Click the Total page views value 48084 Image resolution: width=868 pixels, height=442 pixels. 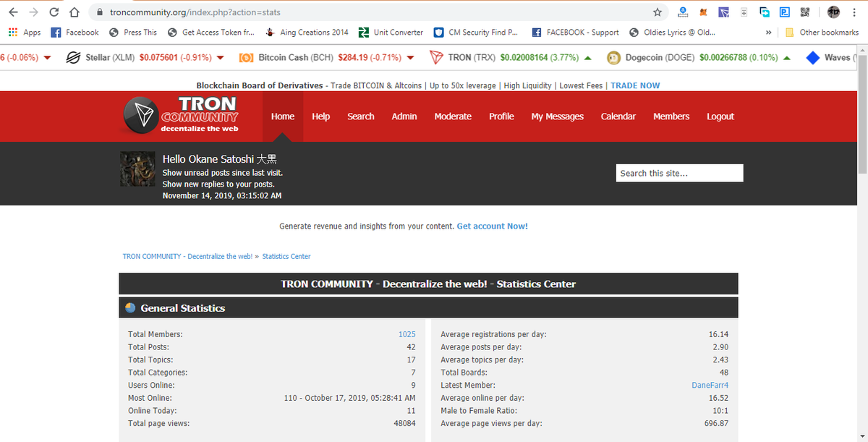pos(404,423)
